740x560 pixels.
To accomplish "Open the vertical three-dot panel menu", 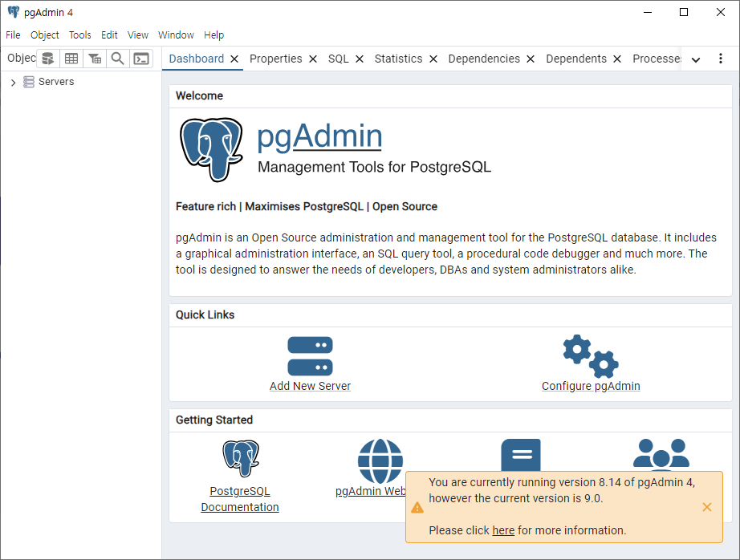I will [720, 59].
